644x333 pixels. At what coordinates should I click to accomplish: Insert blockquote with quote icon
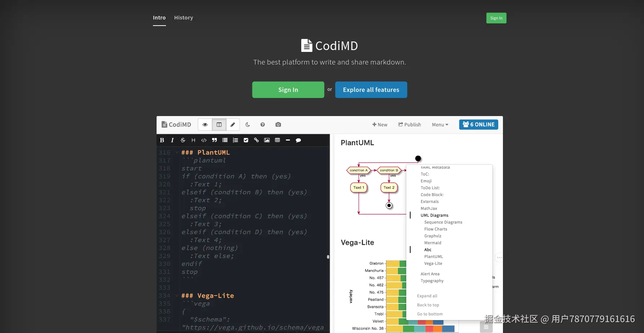214,140
